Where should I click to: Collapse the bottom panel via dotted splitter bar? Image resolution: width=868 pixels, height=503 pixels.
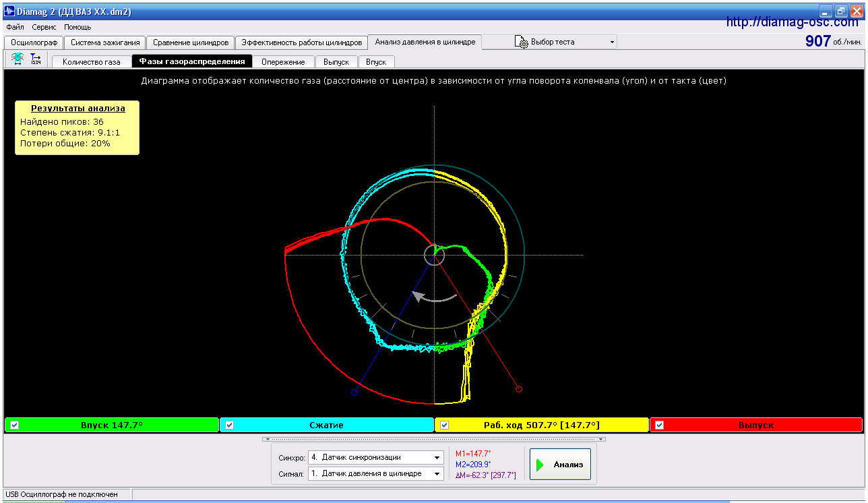pyautogui.click(x=434, y=439)
